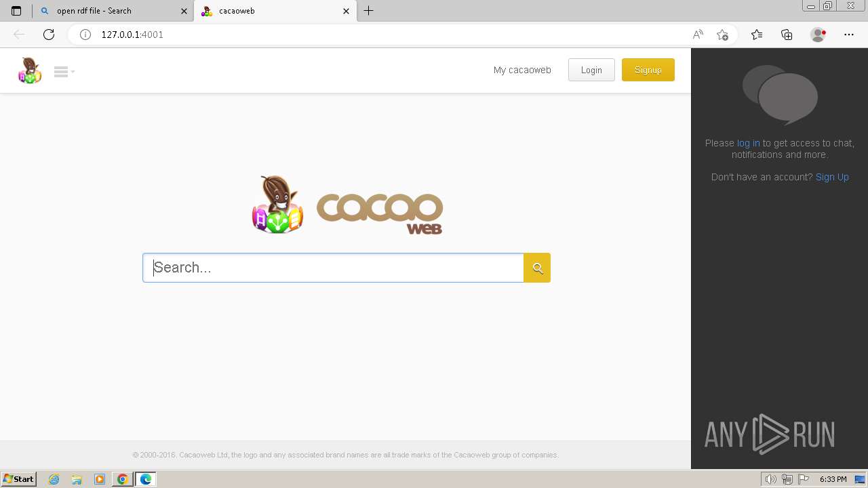
Task: Open the media player taskbar icon
Action: (100, 479)
